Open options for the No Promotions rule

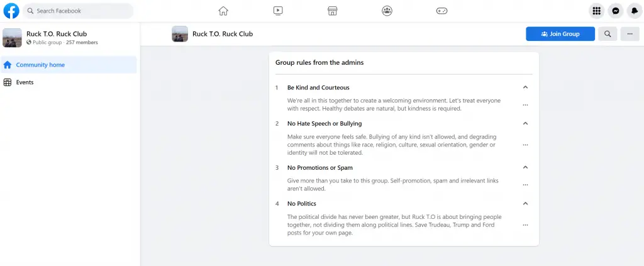pos(525,185)
